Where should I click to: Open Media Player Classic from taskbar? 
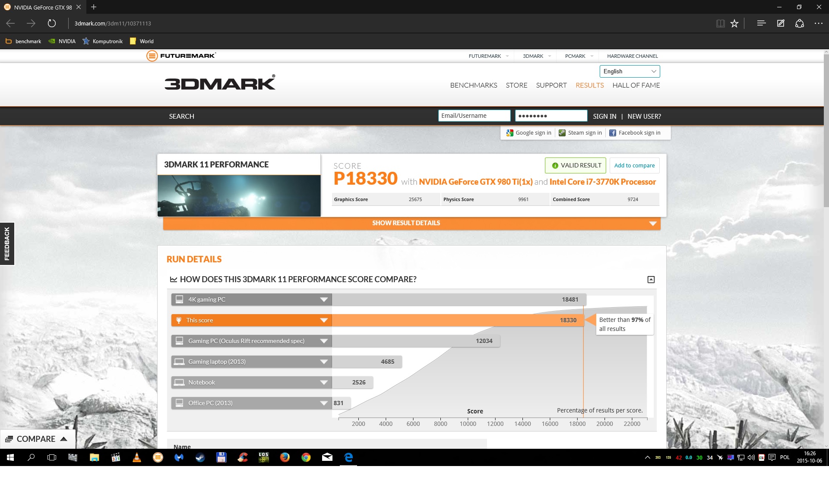pos(116,457)
